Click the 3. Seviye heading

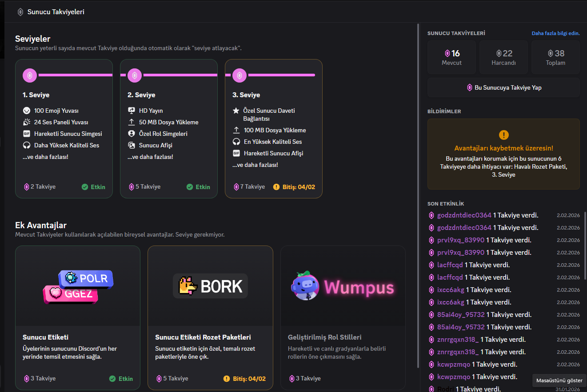246,95
